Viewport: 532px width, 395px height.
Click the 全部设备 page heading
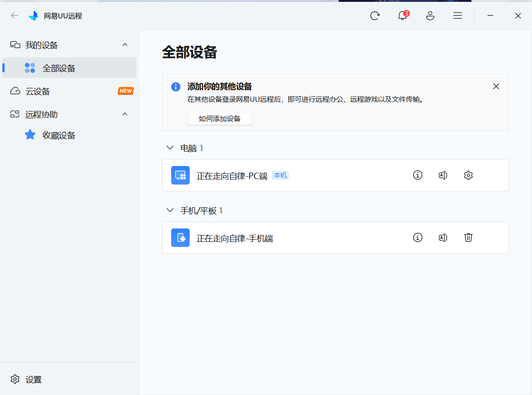[x=189, y=52]
